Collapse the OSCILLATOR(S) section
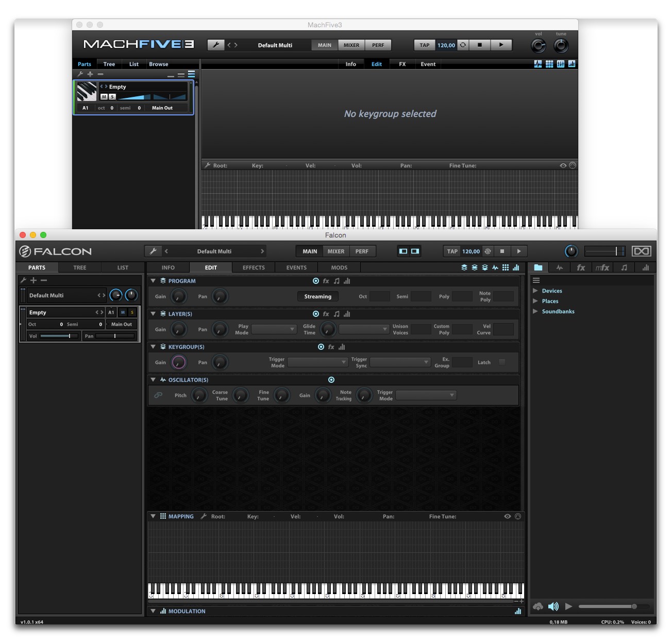Image resolution: width=672 pixels, height=643 pixels. [153, 380]
